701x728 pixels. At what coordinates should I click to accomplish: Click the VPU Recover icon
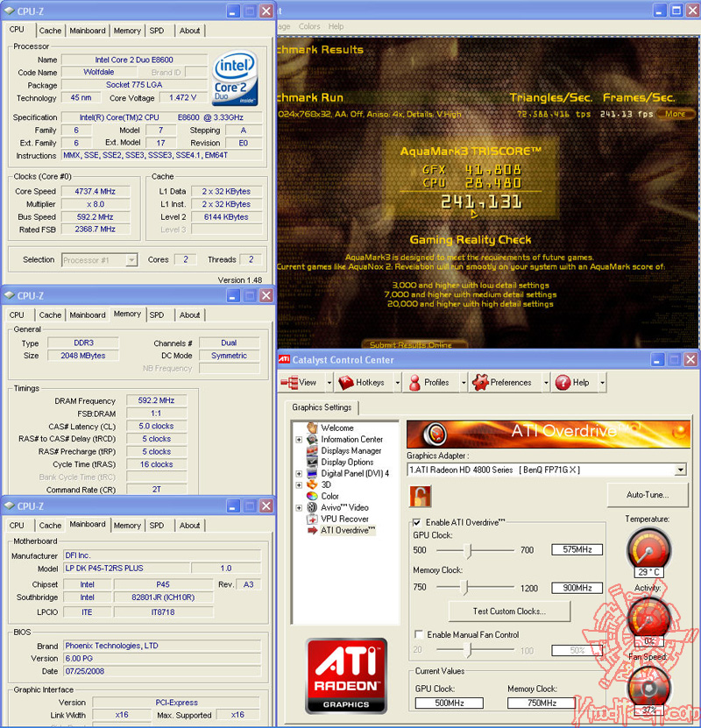click(x=312, y=519)
